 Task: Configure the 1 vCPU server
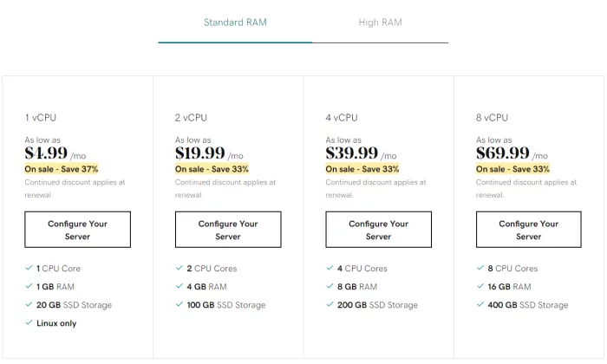click(77, 230)
